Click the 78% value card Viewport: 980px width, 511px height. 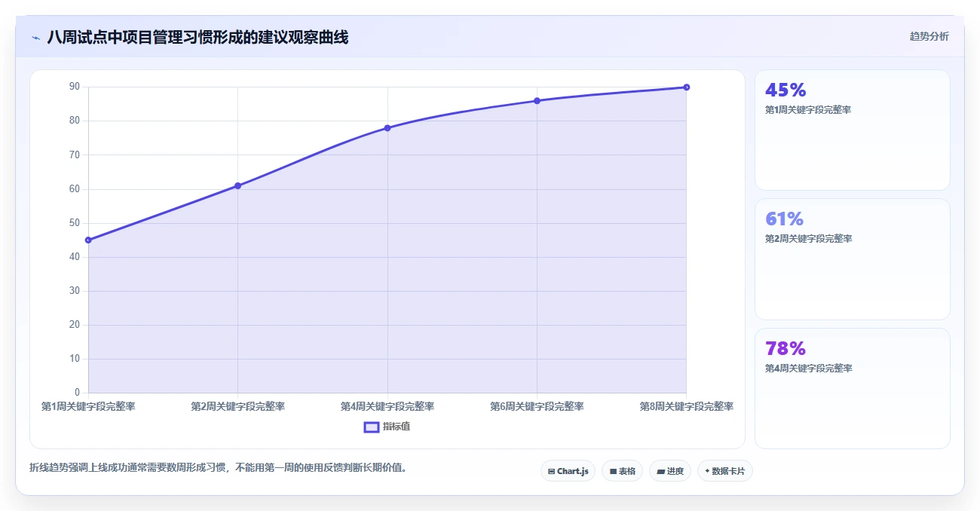click(853, 388)
